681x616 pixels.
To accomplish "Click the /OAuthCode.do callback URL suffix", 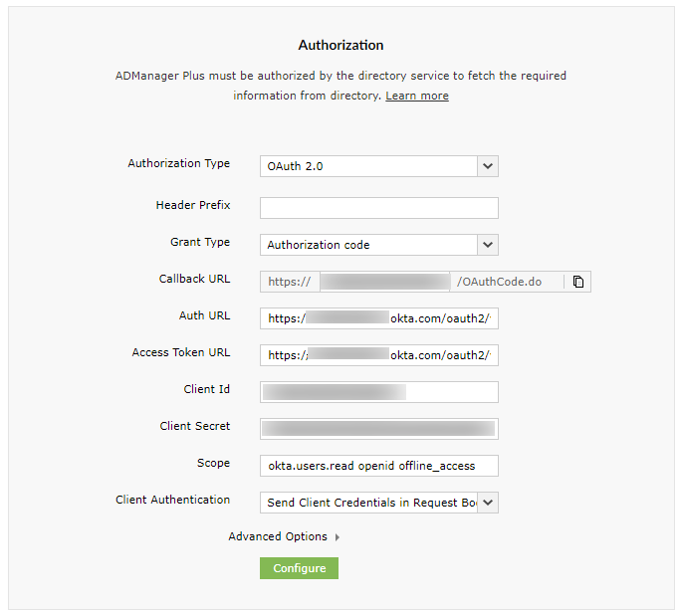I will pos(500,282).
